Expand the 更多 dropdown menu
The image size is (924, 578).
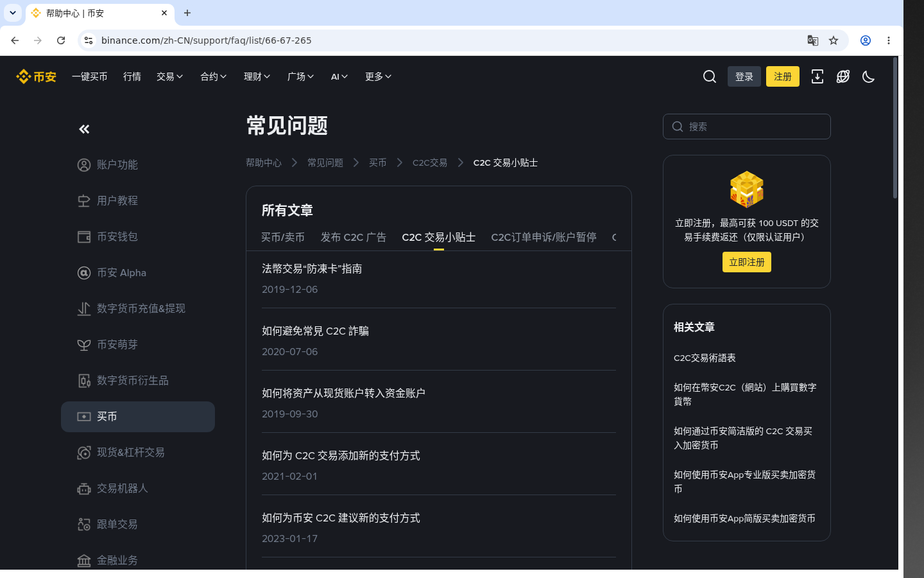379,76
